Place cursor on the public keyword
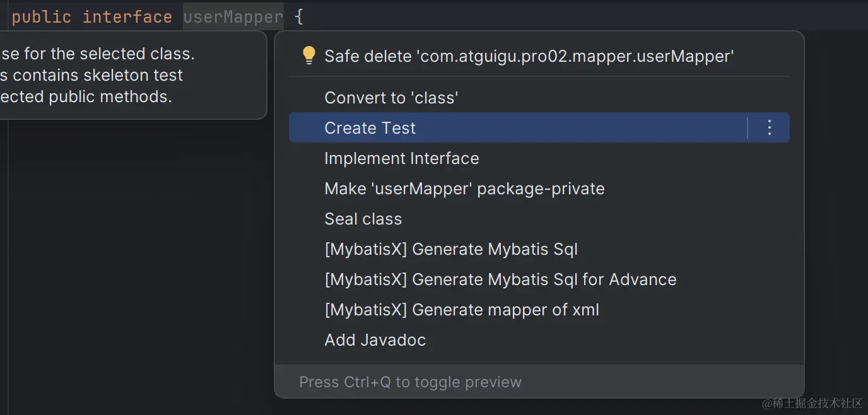 (x=42, y=17)
